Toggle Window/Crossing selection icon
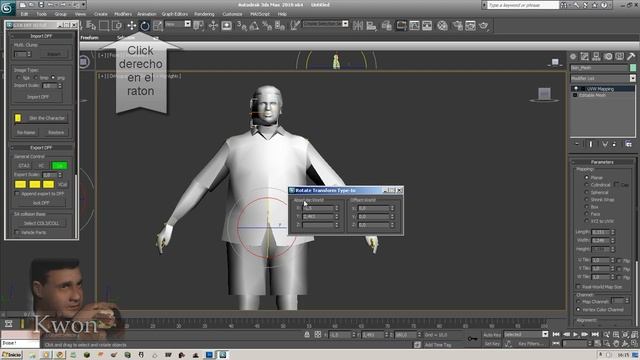 [x=117, y=26]
